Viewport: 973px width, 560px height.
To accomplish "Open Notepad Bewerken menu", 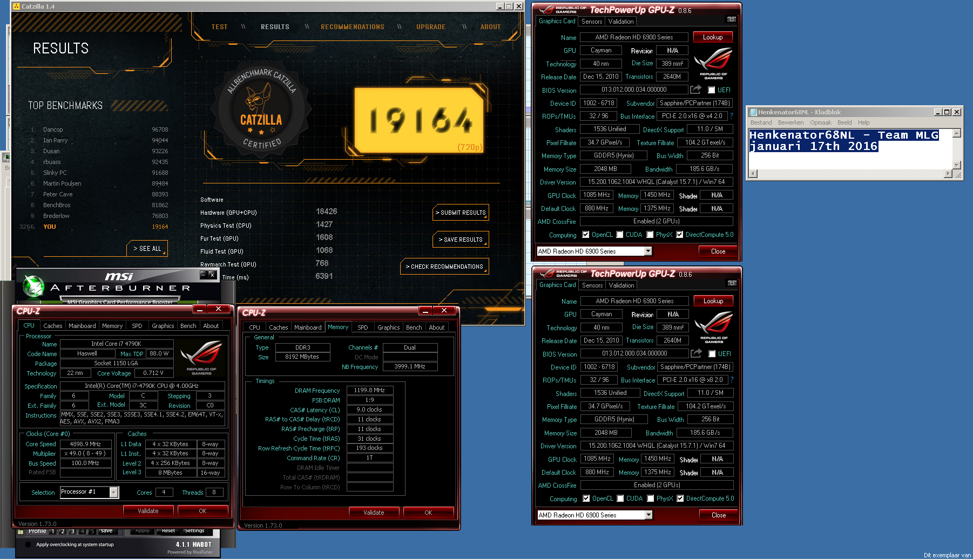I will pos(790,122).
